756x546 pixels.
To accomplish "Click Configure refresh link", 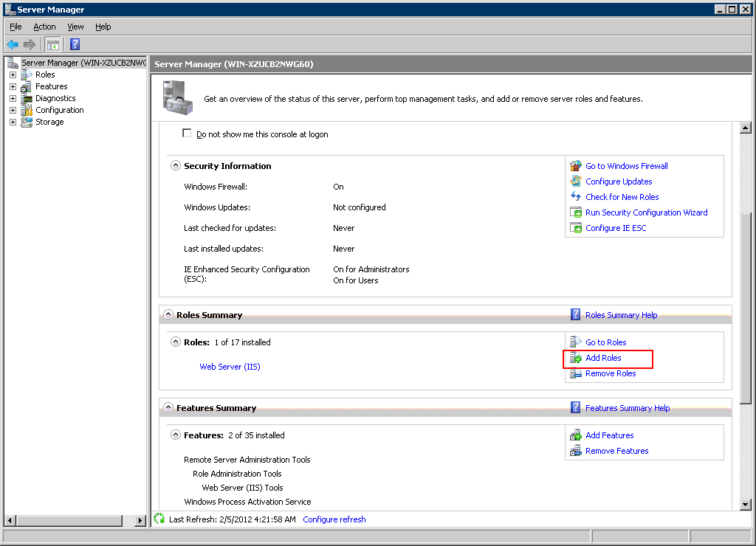I will [x=334, y=519].
